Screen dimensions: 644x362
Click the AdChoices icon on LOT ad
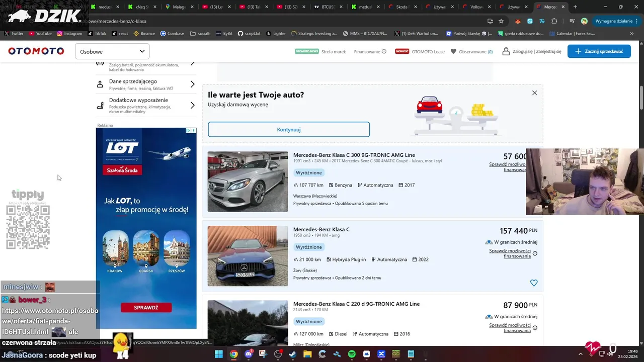(x=188, y=131)
